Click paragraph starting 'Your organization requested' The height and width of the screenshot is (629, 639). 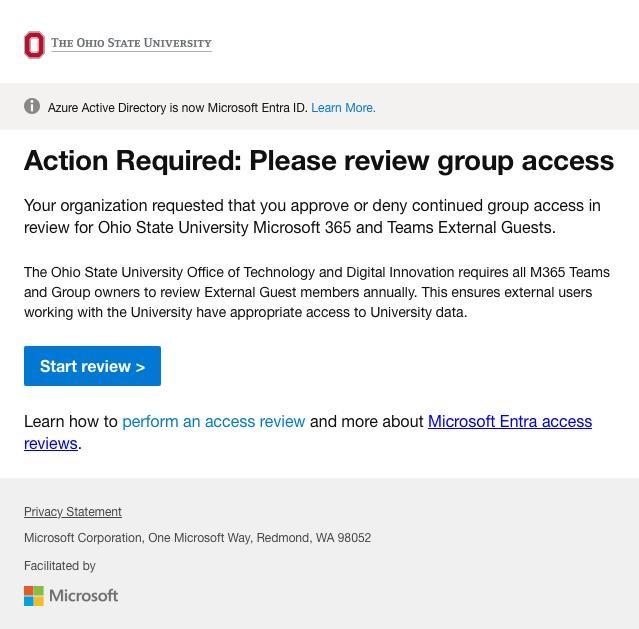[x=312, y=216]
